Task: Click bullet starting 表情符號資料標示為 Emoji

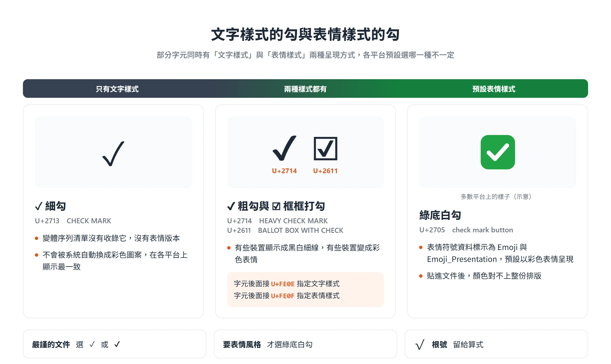Action: 500,253
